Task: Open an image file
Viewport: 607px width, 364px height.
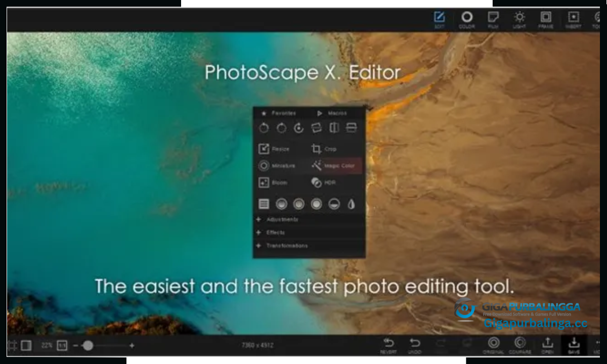Action: pos(547,346)
